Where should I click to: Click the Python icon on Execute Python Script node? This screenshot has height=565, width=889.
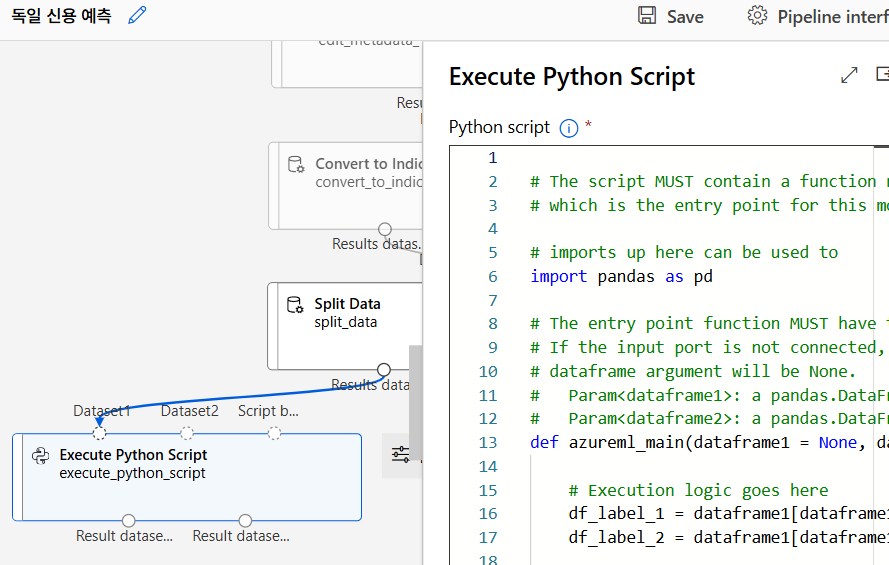(41, 456)
